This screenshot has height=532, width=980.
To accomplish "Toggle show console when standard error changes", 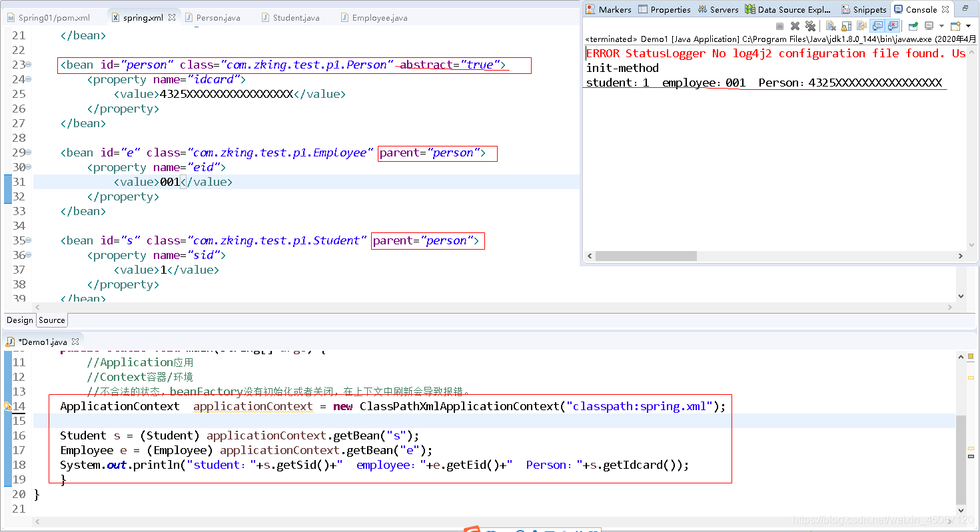I will [893, 26].
